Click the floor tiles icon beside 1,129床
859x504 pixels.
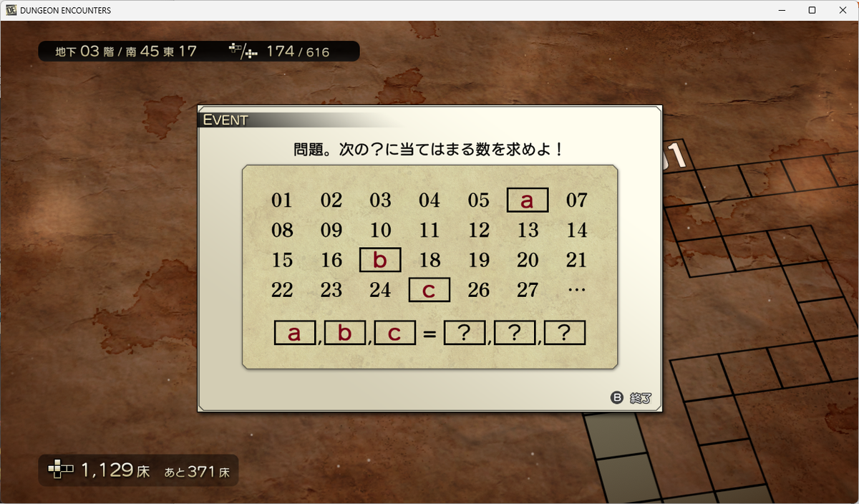click(x=61, y=470)
